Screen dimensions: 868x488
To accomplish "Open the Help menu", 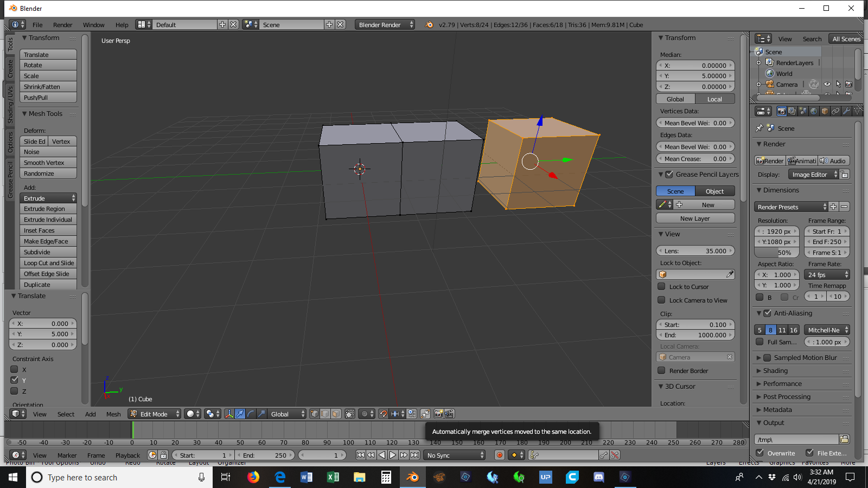I will pos(122,25).
